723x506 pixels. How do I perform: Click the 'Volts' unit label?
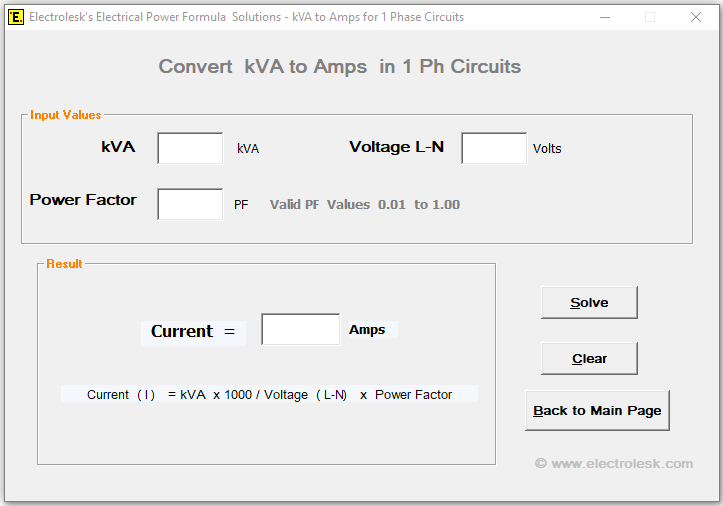tap(547, 149)
